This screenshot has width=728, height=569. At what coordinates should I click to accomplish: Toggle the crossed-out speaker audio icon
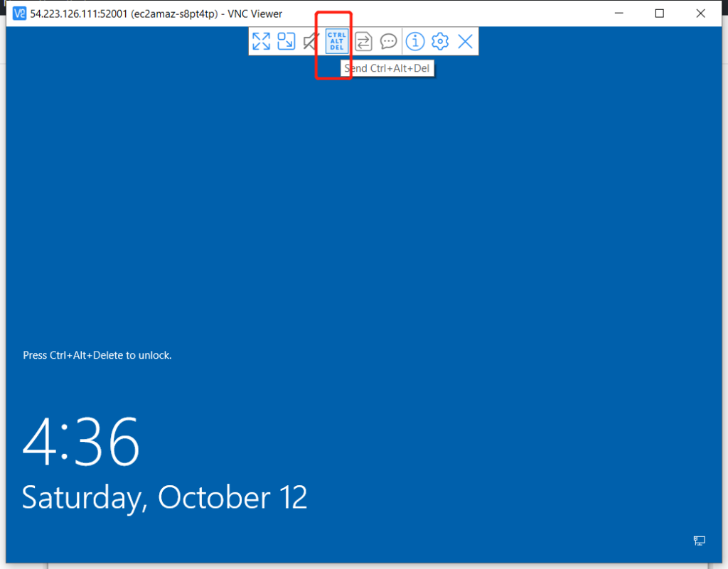(x=311, y=42)
